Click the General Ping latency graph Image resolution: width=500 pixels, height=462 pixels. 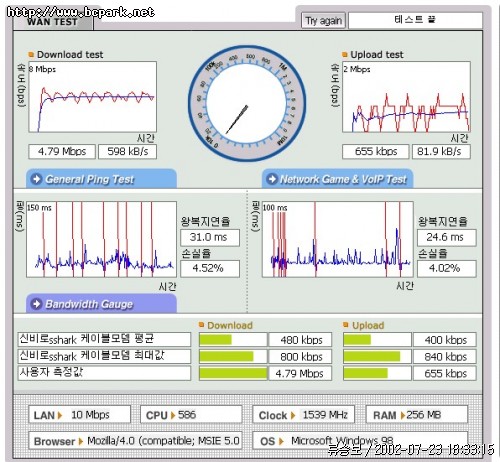click(x=101, y=239)
